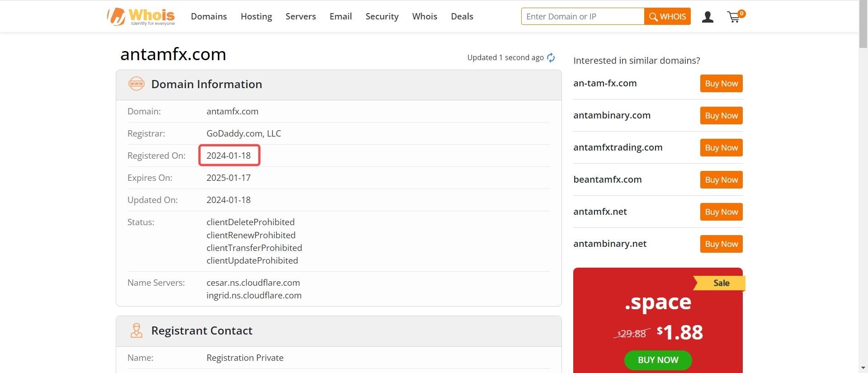Click the Registrant Contact person icon

coord(137,331)
